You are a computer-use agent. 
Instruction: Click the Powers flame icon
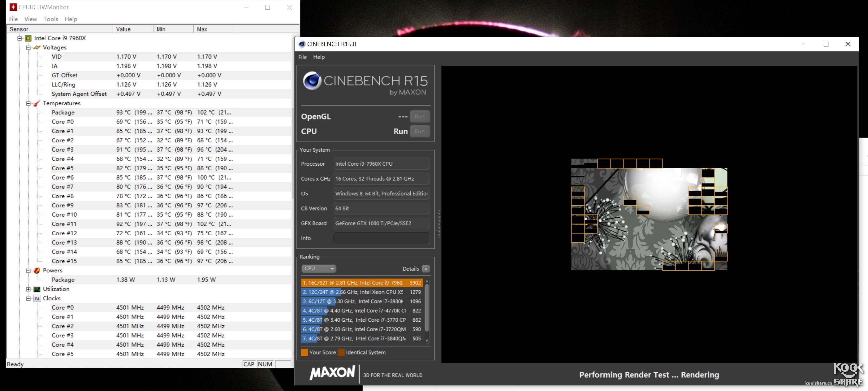[37, 270]
